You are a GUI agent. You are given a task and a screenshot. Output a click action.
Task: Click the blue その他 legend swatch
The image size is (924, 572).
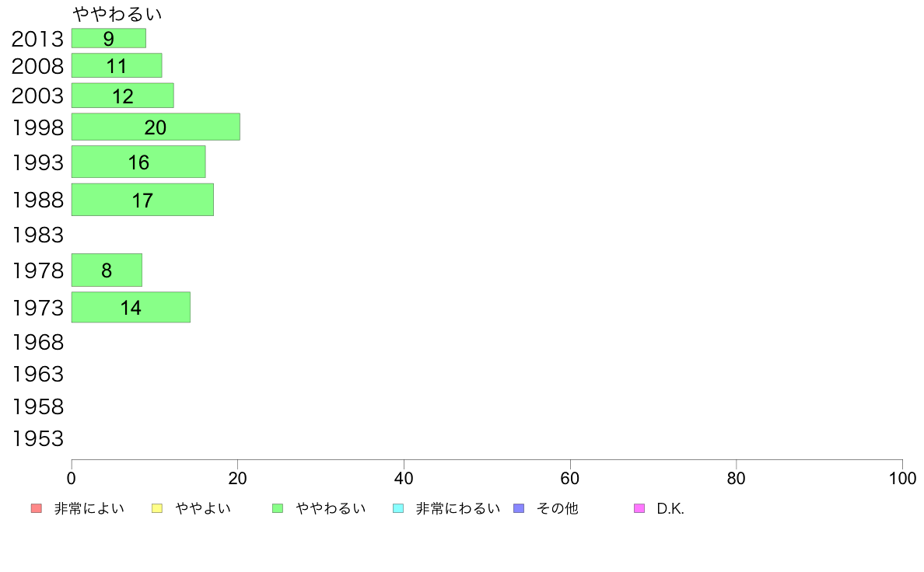(x=519, y=508)
